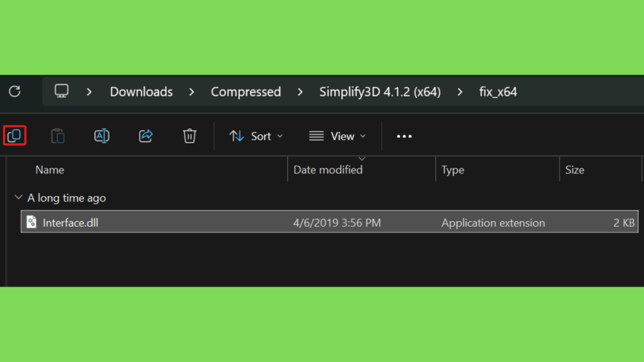Select the Interface.dll file
Viewport: 644px width, 362px height.
coord(330,222)
